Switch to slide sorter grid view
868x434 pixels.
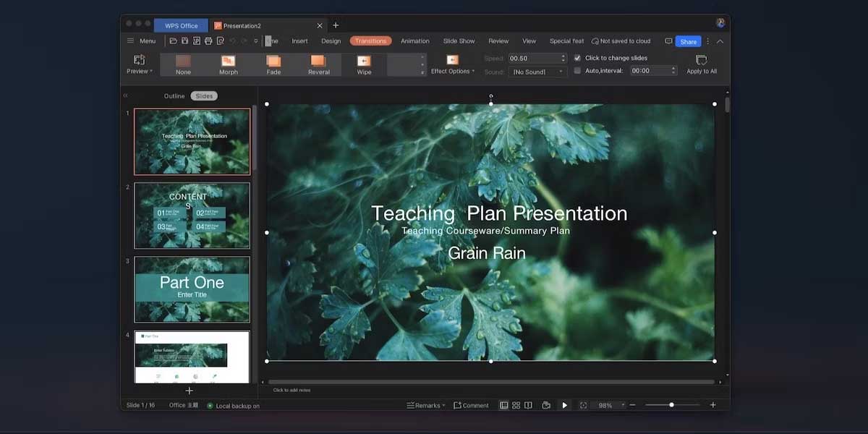click(x=516, y=406)
